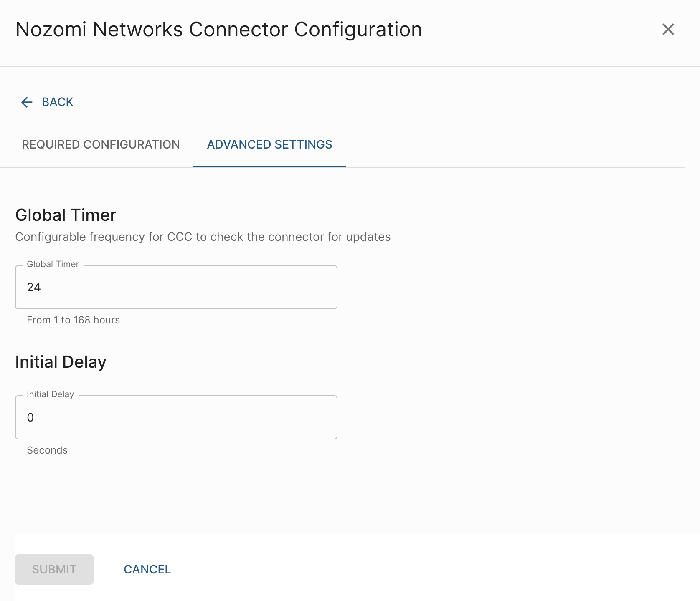
Task: Focus the Global Timer input field
Action: click(176, 287)
